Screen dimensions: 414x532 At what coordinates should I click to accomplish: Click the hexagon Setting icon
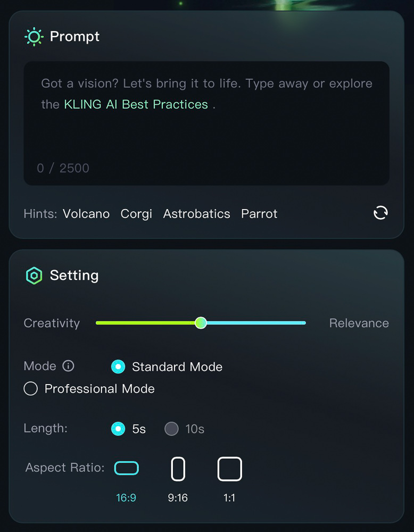point(34,275)
